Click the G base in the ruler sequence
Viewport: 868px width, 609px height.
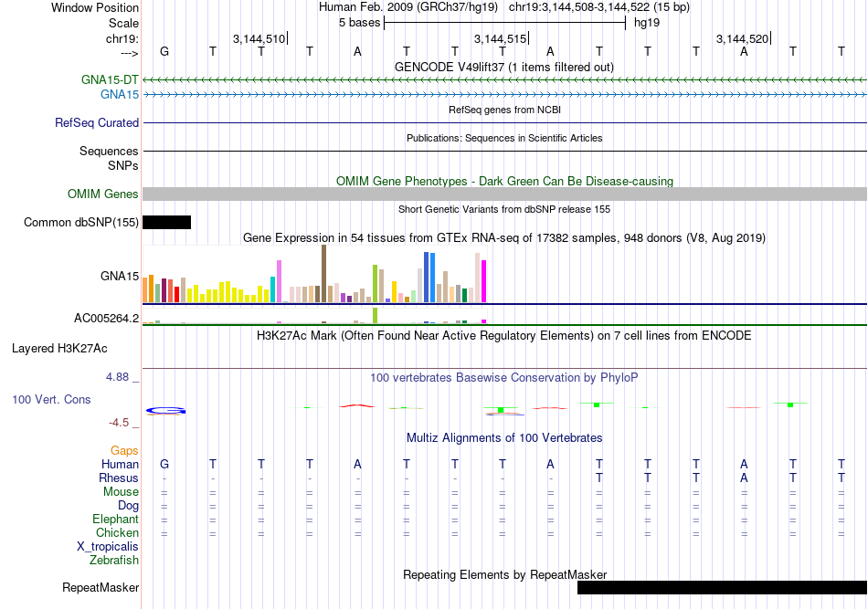click(164, 51)
